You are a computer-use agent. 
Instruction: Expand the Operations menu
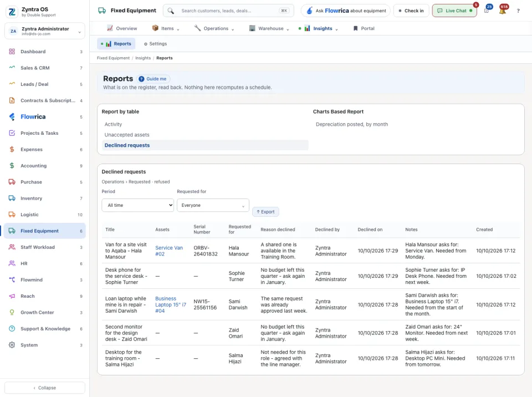point(214,28)
